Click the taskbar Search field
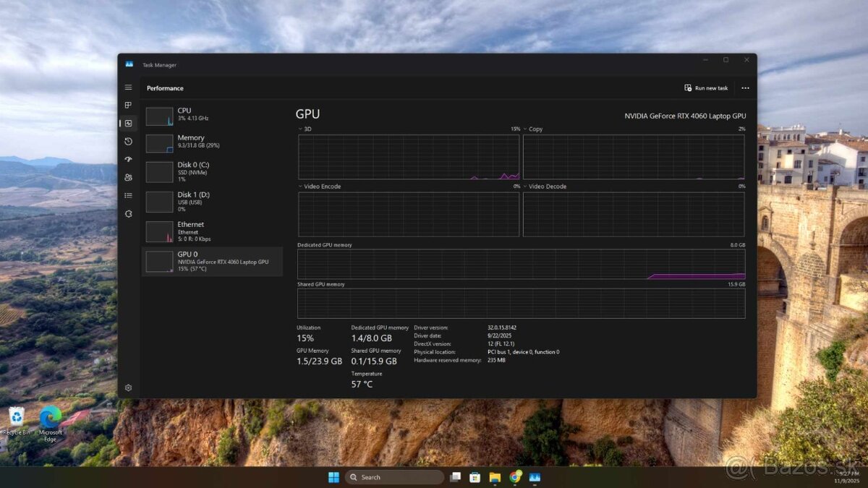The image size is (868, 488). pyautogui.click(x=394, y=477)
